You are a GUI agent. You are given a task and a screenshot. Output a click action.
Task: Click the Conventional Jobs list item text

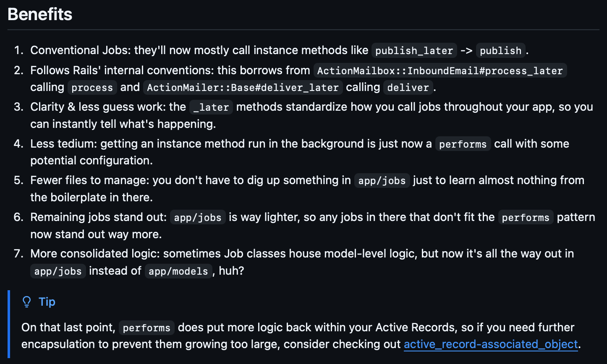pos(80,50)
